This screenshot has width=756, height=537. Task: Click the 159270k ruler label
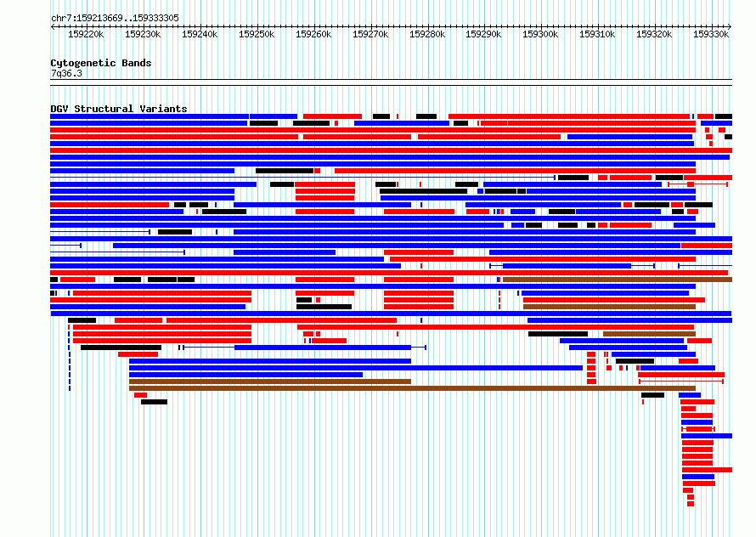point(370,34)
